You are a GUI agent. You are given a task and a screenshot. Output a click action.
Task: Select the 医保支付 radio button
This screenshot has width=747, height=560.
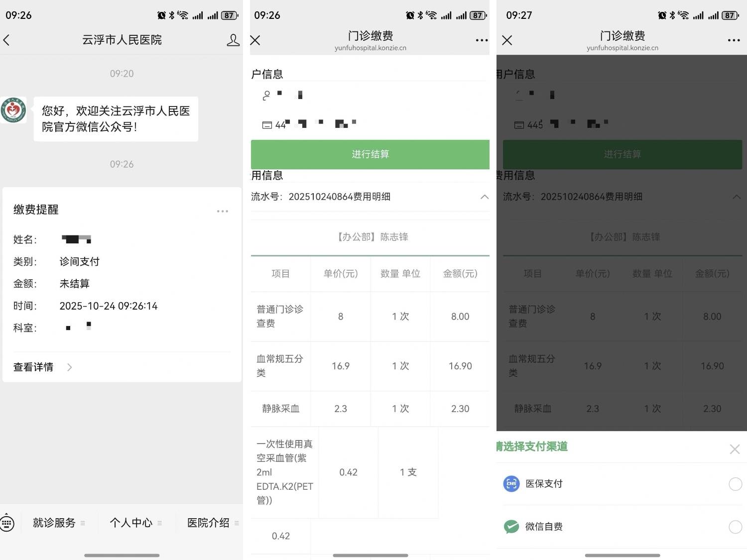tap(735, 484)
